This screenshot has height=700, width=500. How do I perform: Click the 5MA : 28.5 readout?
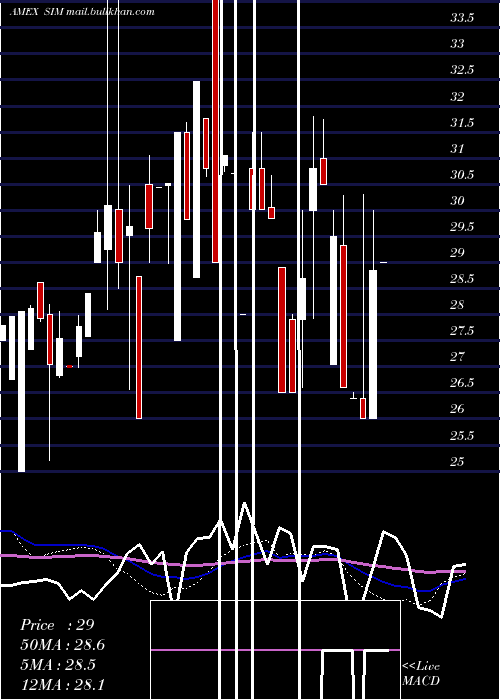(x=58, y=665)
